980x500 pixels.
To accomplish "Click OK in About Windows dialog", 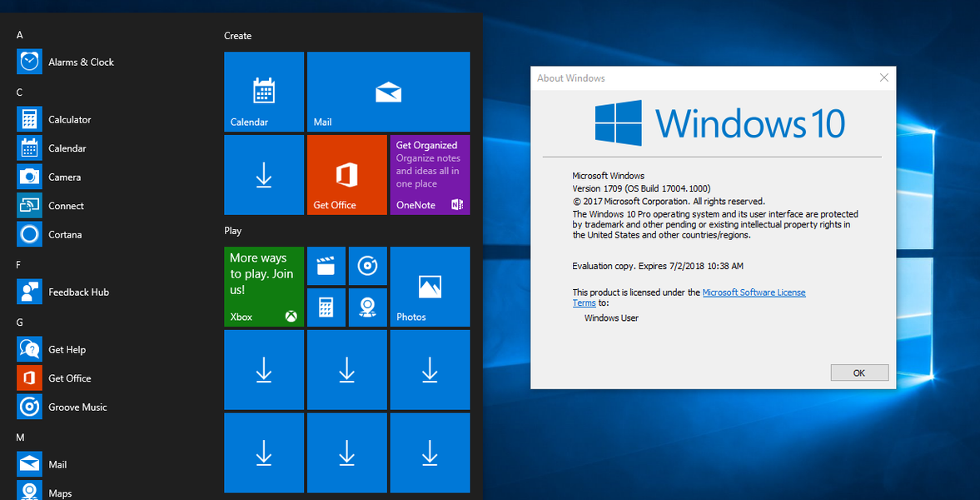I will click(859, 372).
